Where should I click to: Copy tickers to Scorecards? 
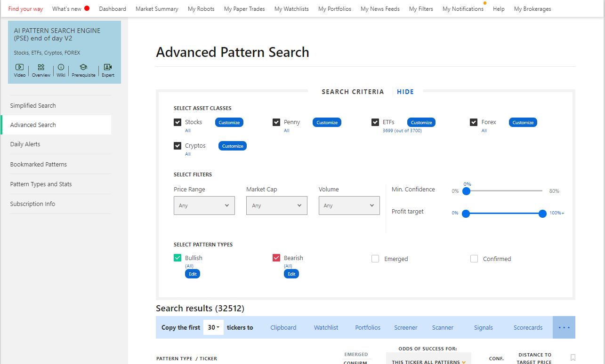click(x=528, y=327)
